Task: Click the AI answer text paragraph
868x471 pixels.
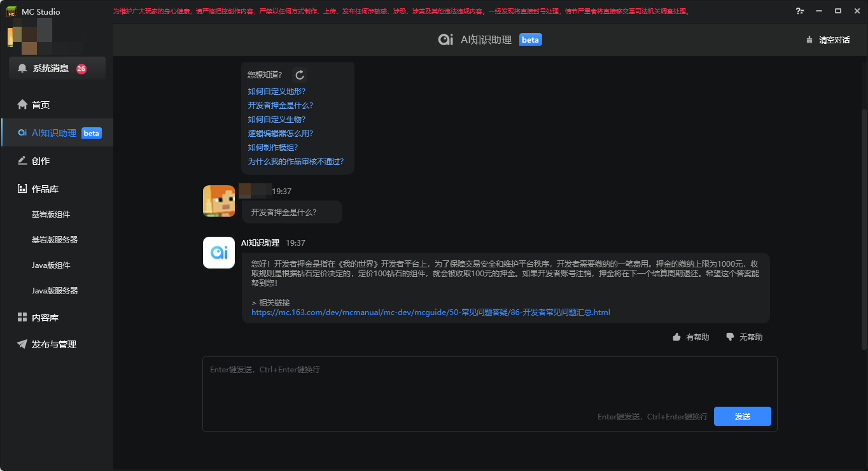Action: click(x=505, y=273)
